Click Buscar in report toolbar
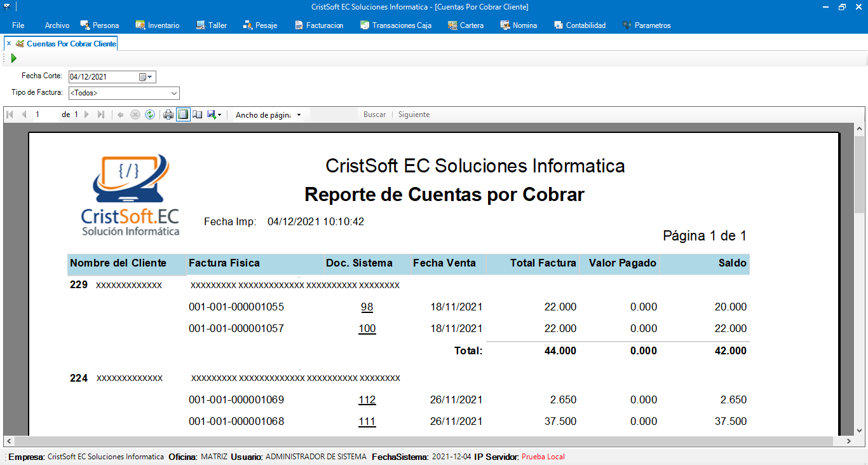868x465 pixels. pyautogui.click(x=375, y=115)
